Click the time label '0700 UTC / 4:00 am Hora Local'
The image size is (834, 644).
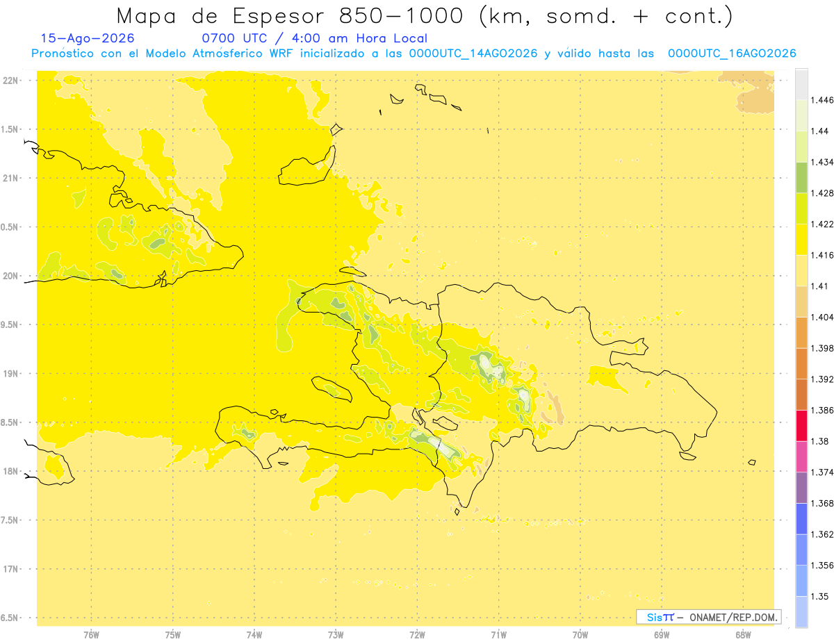point(315,38)
